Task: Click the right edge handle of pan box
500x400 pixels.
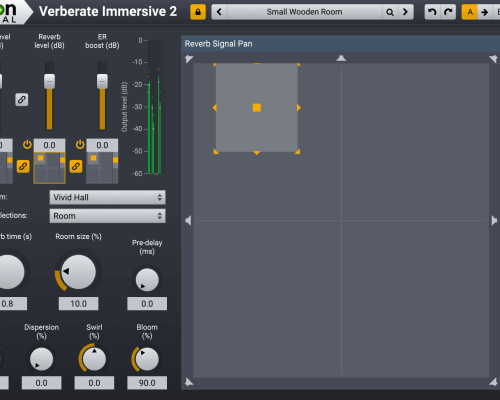Action: pyautogui.click(x=299, y=107)
